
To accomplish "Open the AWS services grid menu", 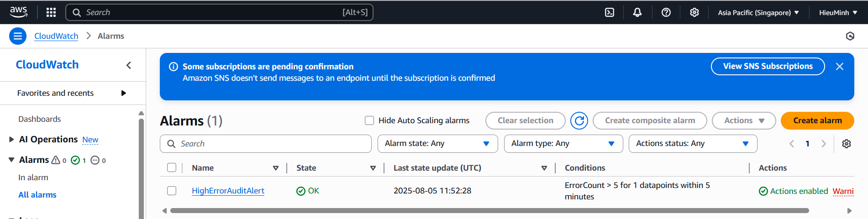I will click(51, 12).
